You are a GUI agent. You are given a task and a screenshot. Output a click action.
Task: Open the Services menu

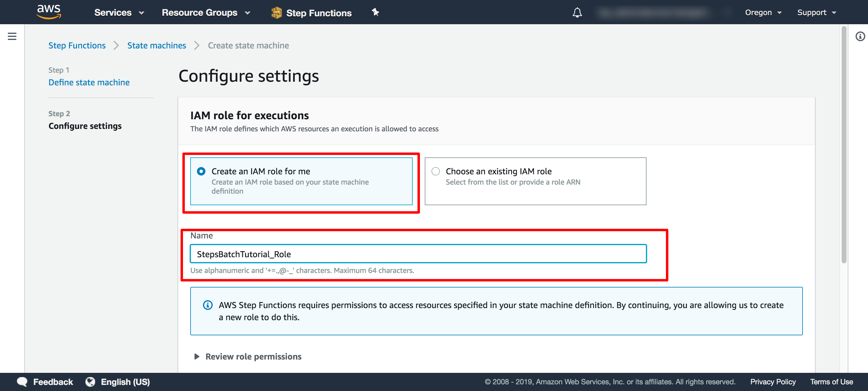point(119,13)
